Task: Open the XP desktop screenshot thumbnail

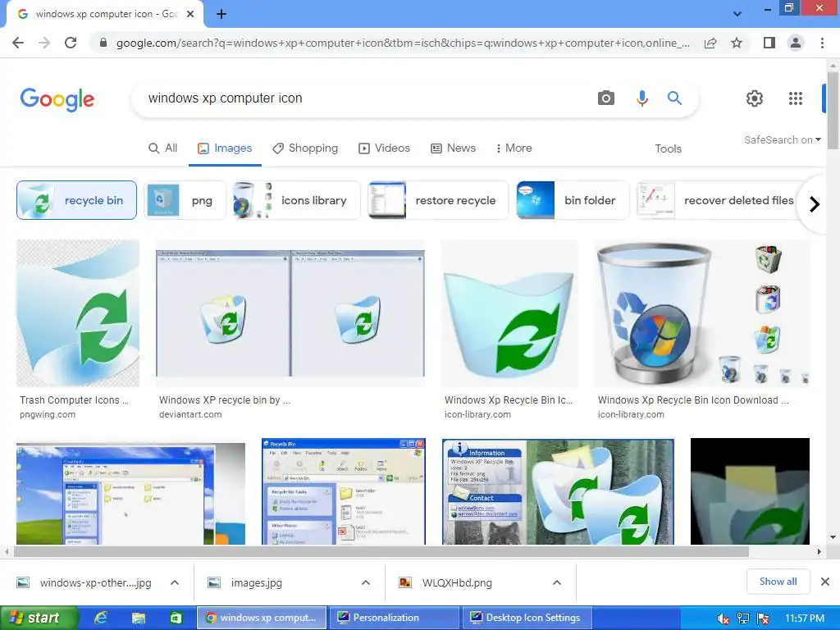Action: [130, 494]
